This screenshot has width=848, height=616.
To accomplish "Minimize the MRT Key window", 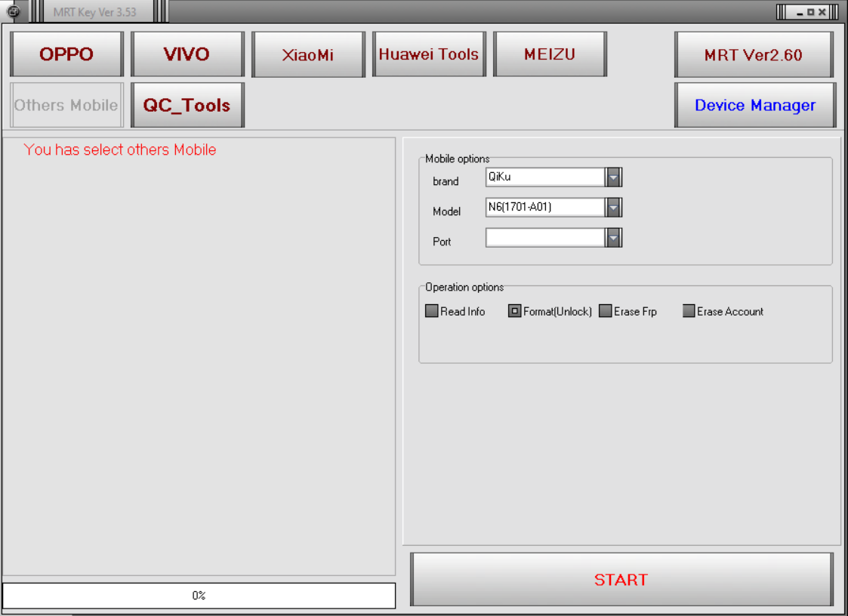I will pyautogui.click(x=800, y=12).
